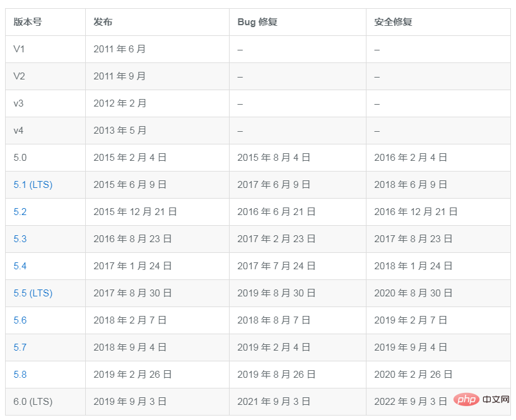Click the 2020 年 8 月 30 日 security fix cell
The height and width of the screenshot is (420, 516).
pos(413,293)
